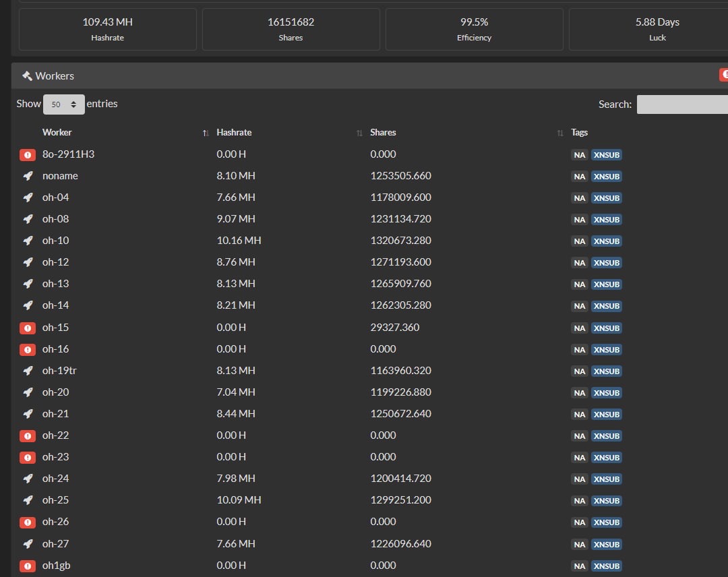Select the oh-21 worker name

[55, 414]
